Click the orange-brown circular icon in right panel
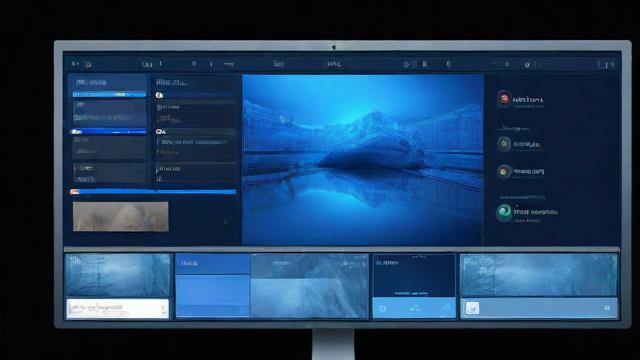 click(x=504, y=171)
